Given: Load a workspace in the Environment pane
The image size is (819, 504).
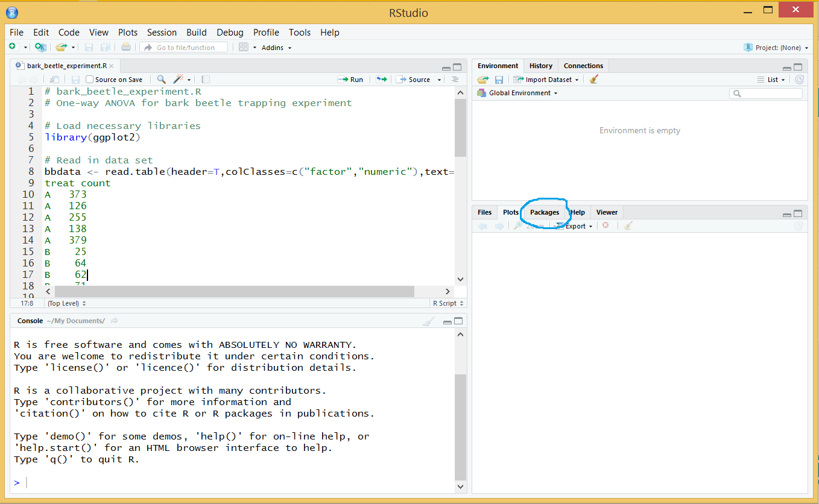Looking at the screenshot, I should tap(482, 80).
